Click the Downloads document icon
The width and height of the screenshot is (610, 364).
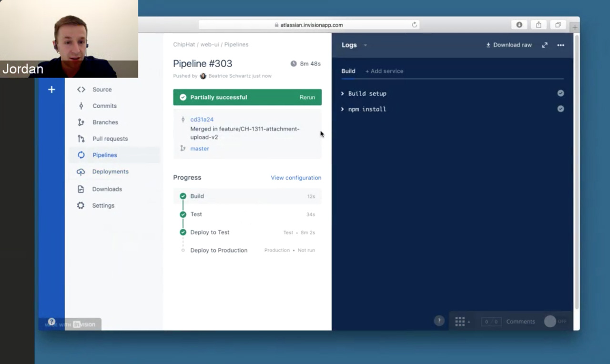pyautogui.click(x=81, y=189)
